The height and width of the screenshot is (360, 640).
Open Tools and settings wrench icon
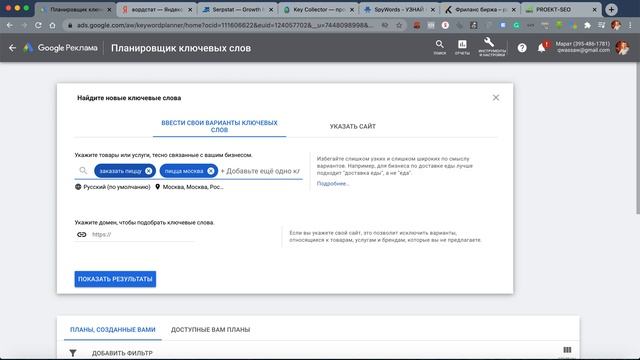click(489, 42)
